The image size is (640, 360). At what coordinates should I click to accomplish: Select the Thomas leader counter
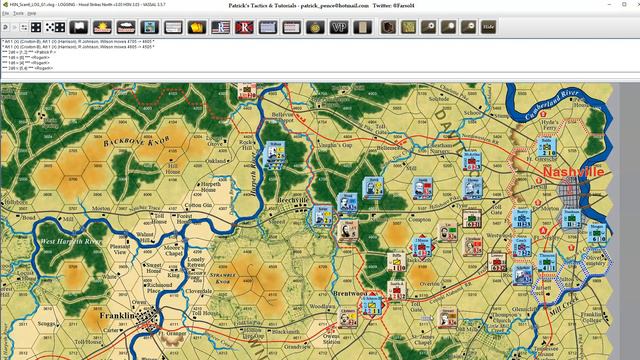coord(473,188)
